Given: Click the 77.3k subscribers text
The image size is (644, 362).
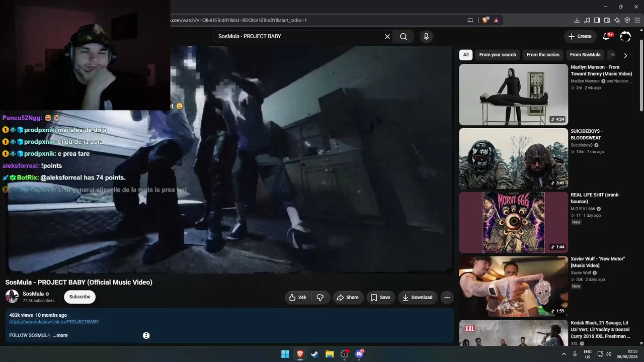Looking at the screenshot, I should 39,301.
